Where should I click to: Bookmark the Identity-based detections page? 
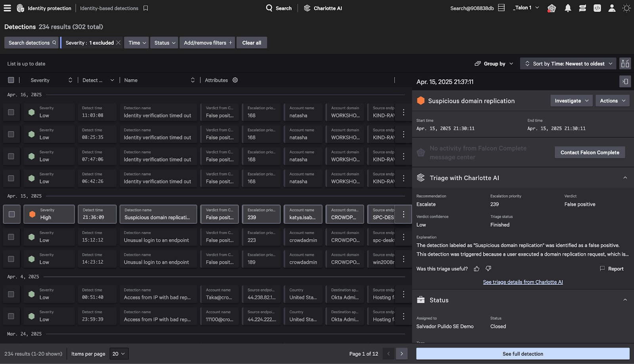point(145,8)
